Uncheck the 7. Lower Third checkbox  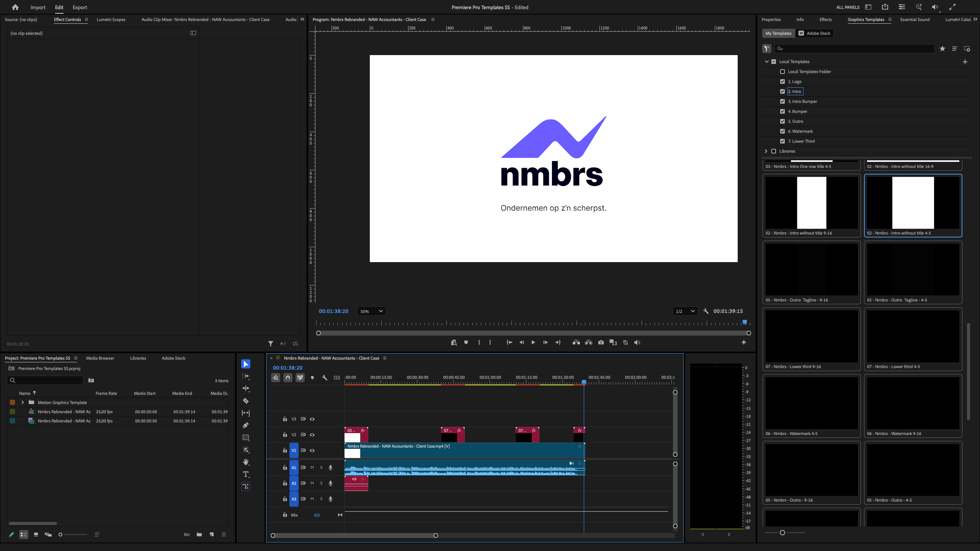tap(782, 141)
